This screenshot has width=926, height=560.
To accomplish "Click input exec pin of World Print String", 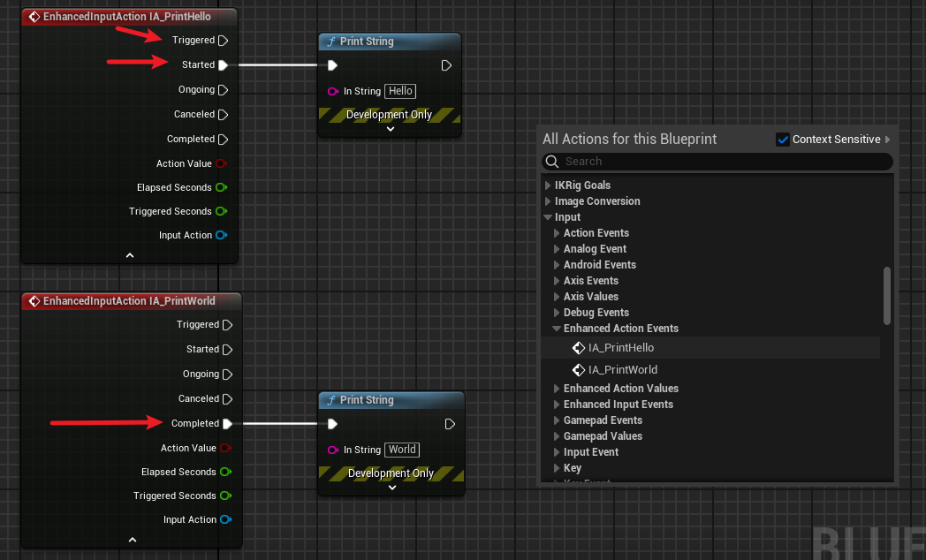I will [332, 424].
